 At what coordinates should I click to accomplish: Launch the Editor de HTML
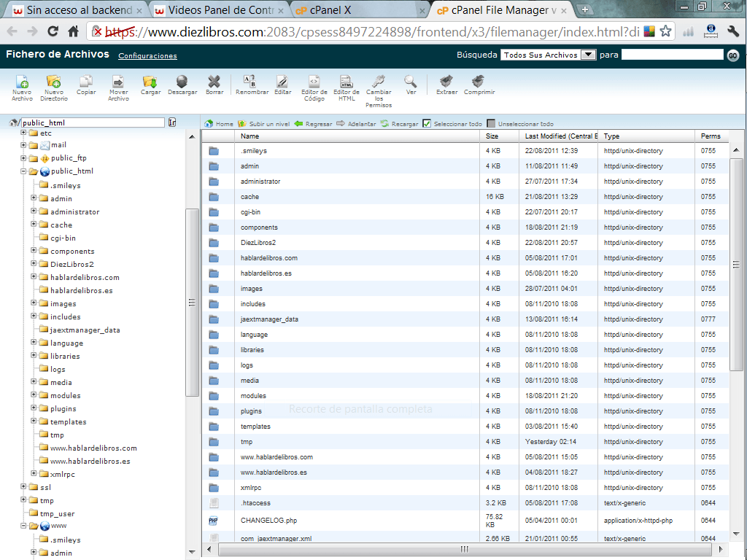(x=347, y=88)
